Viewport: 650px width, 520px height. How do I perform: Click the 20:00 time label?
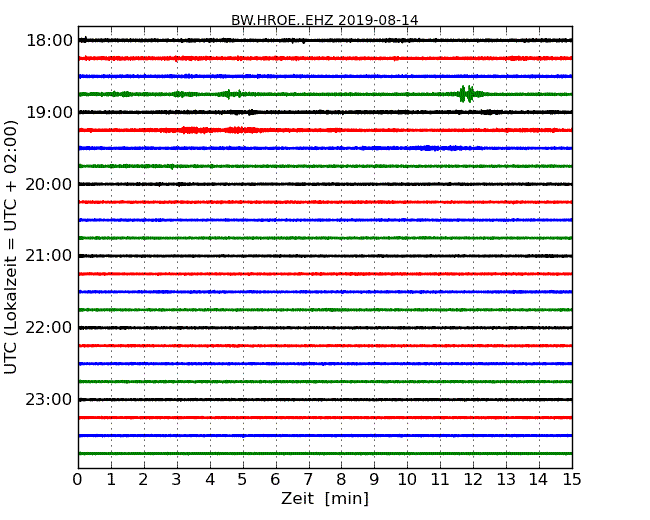tap(49, 184)
